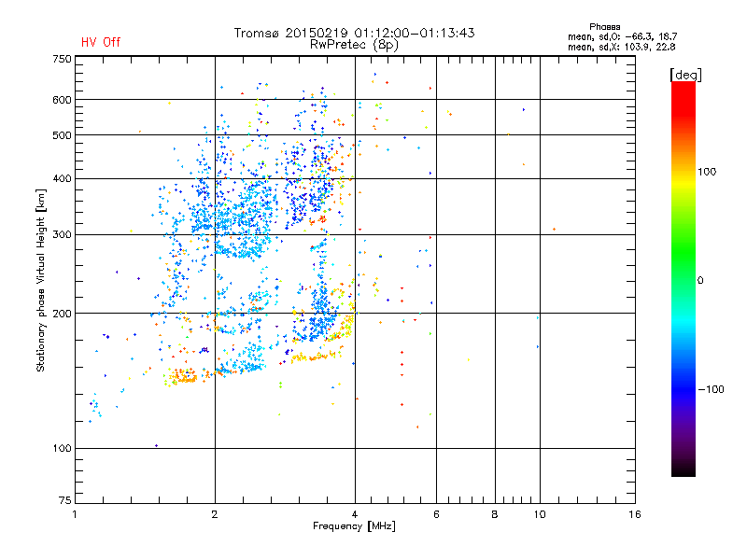Click the x-axis '1' tick label
Viewport: 747px width, 560px height.
coord(75,514)
